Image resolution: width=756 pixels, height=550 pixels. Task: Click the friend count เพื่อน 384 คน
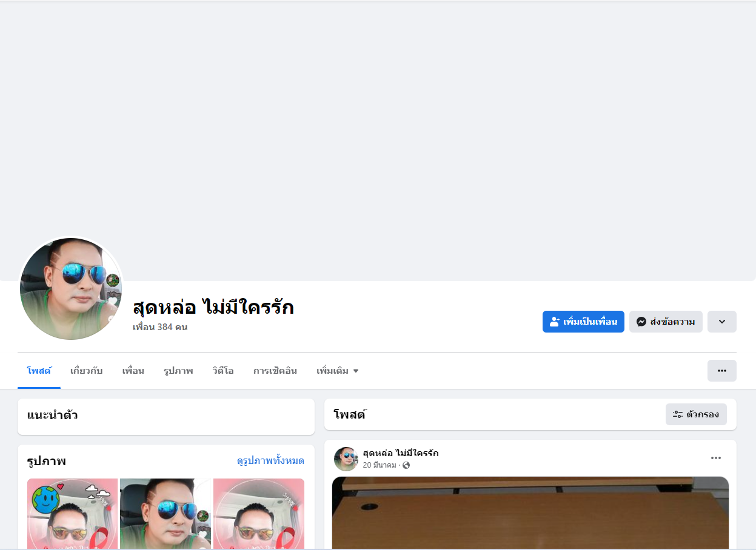tap(160, 327)
